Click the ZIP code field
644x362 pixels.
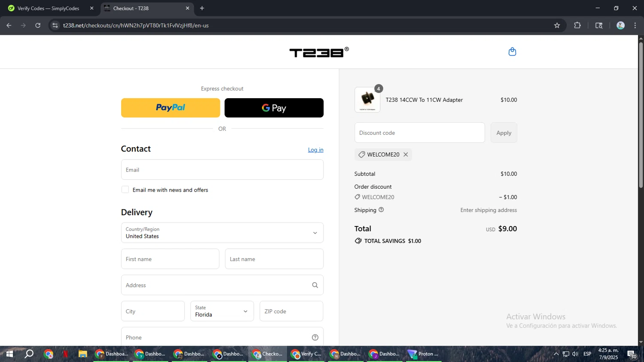(x=292, y=311)
